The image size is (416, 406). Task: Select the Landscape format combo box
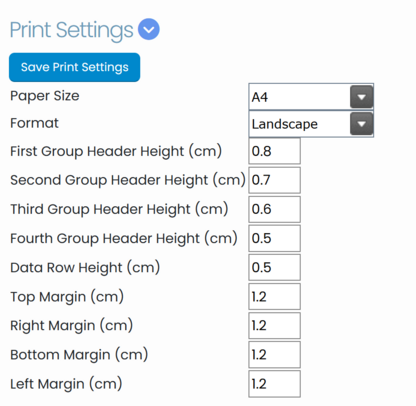click(x=311, y=124)
